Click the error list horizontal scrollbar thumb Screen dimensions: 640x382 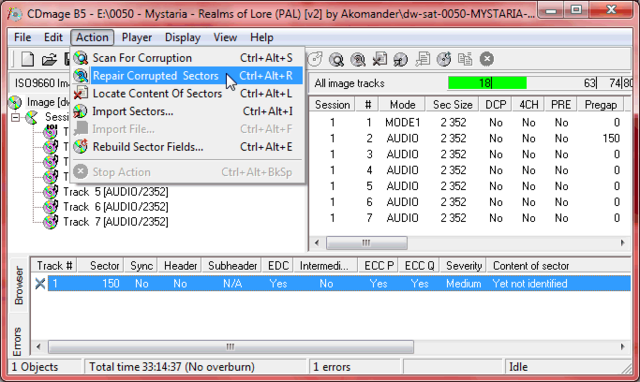click(231, 347)
